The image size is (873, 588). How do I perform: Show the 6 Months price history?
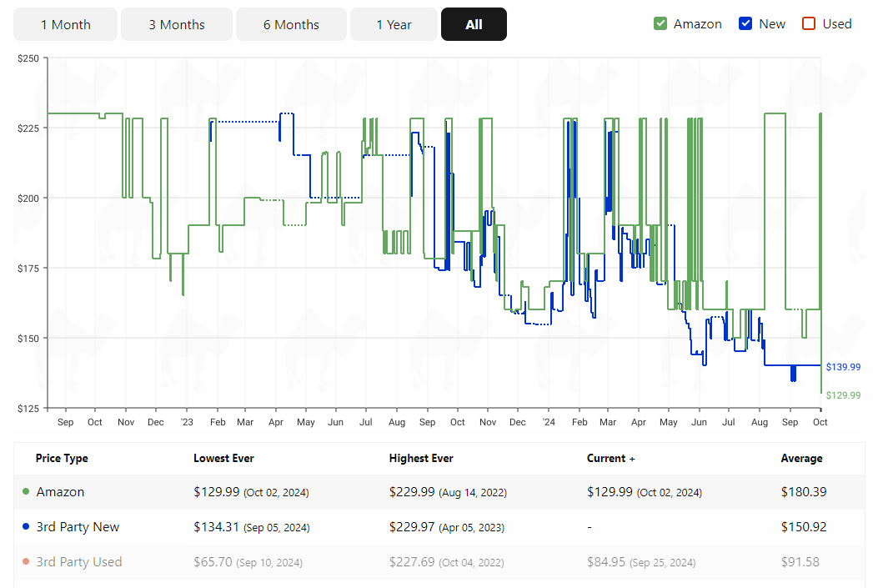291,24
